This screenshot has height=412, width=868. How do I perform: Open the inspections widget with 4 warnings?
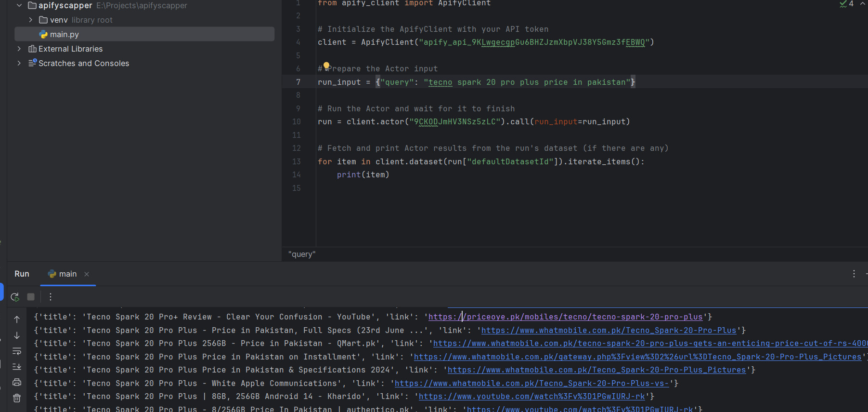pyautogui.click(x=846, y=4)
